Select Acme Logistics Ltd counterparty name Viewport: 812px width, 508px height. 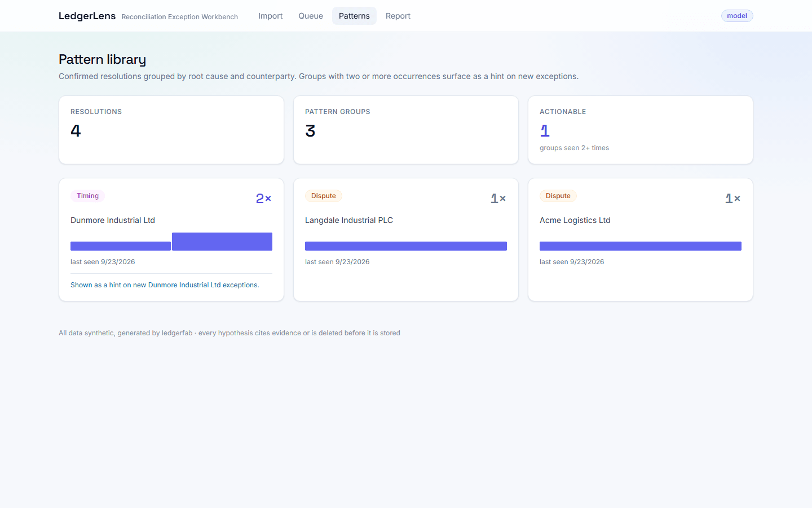coord(575,220)
